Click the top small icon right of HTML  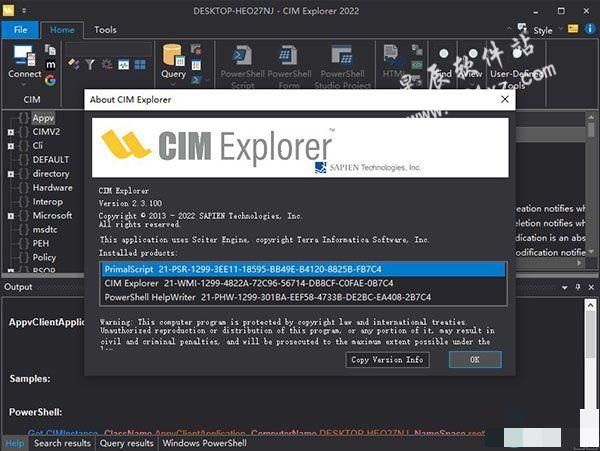[417, 50]
